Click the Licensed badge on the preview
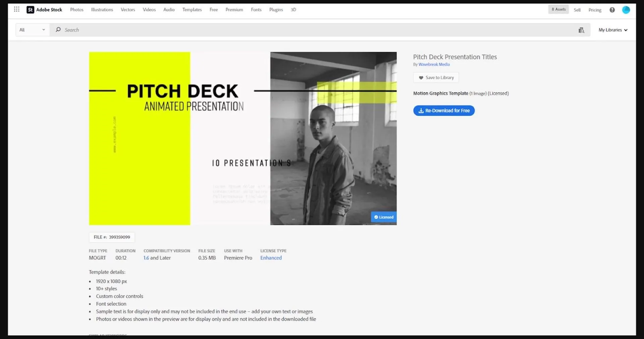This screenshot has width=644, height=339. coord(383,217)
